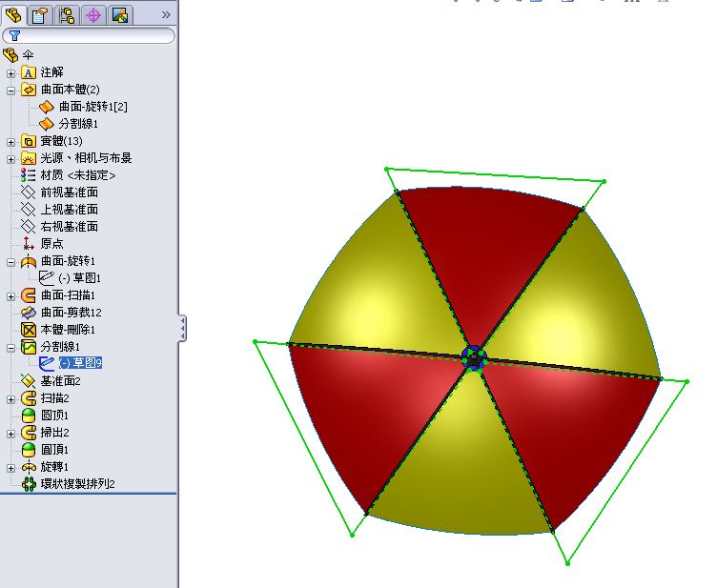This screenshot has height=588, width=717.
Task: Expand the 扫描2 feature
Action: pos(11,399)
